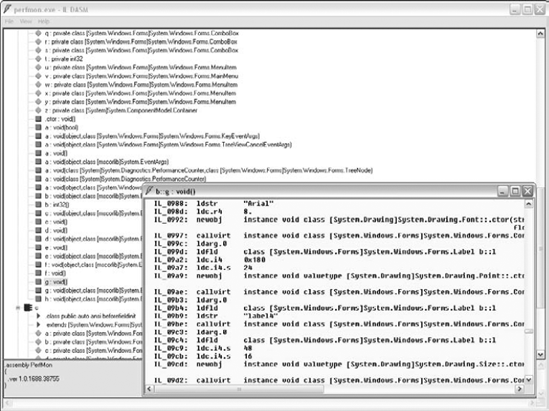Click the diamond icon of field z Container
The image size is (549, 411).
[39, 110]
